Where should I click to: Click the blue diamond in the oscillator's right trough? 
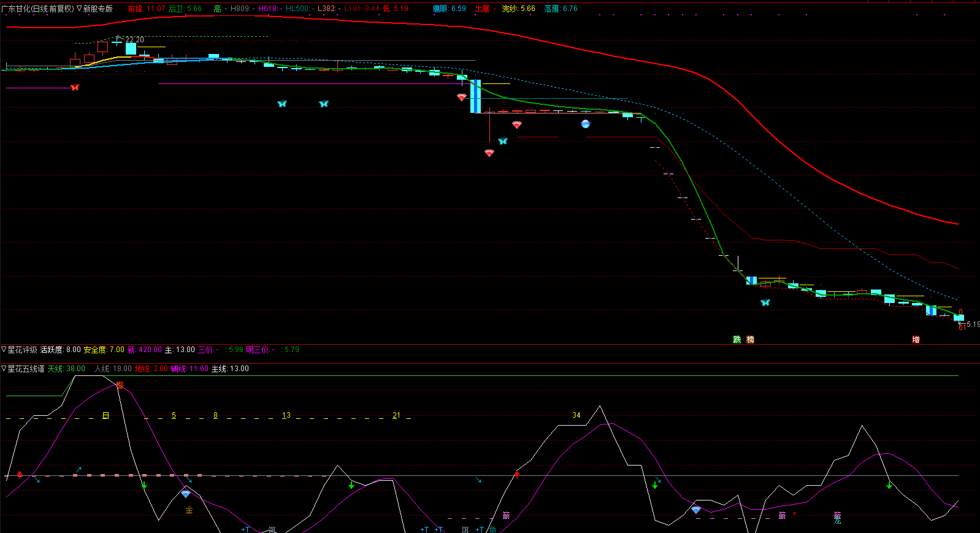pyautogui.click(x=696, y=510)
